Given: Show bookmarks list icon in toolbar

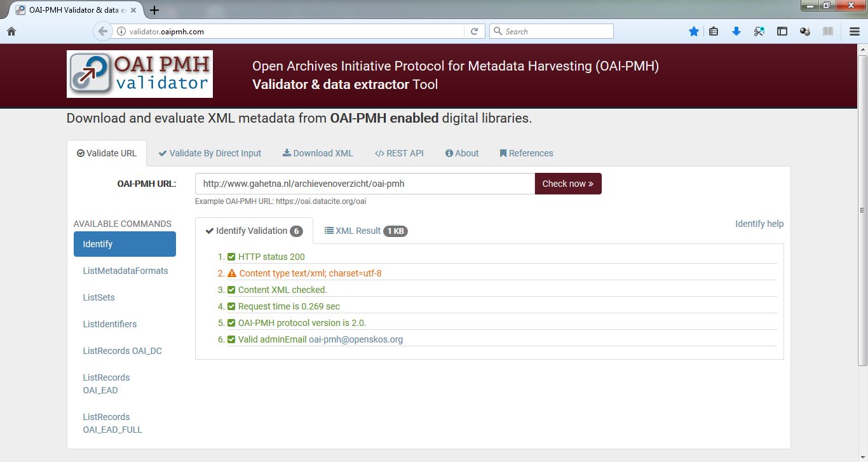Looking at the screenshot, I should (x=714, y=31).
